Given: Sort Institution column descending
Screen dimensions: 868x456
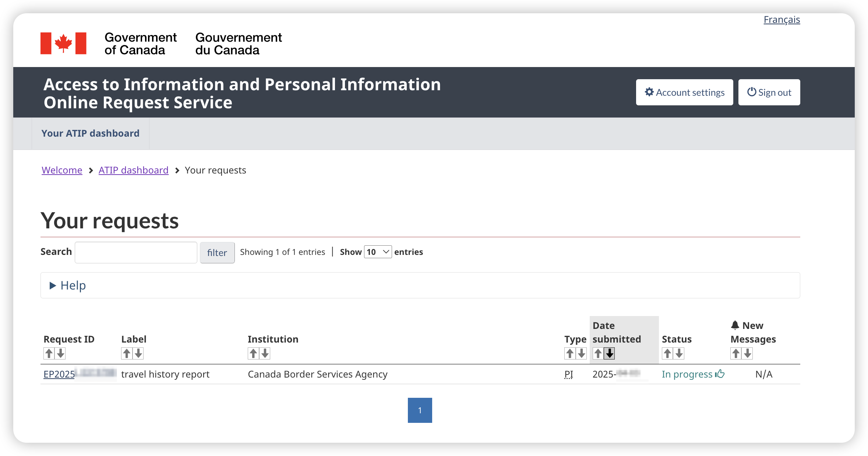Looking at the screenshot, I should [x=265, y=353].
